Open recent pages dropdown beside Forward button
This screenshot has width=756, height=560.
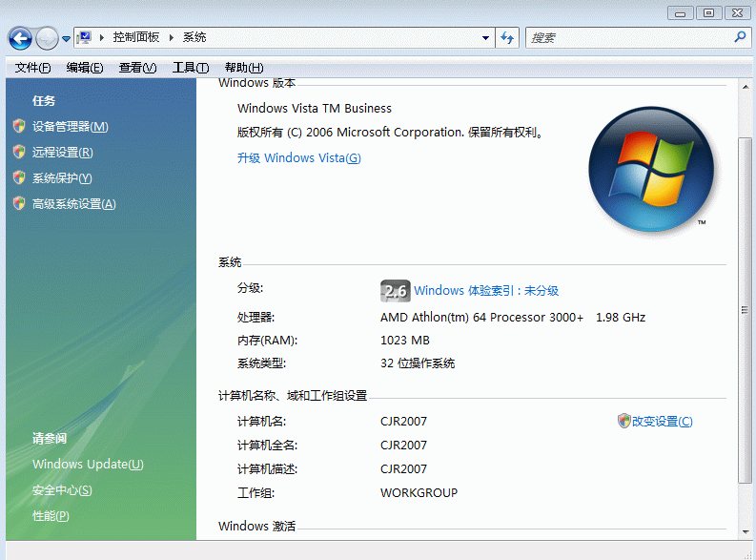point(66,38)
